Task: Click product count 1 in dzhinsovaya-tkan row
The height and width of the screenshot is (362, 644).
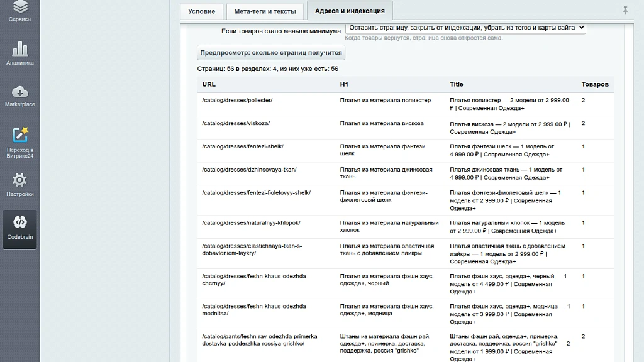Action: 583,170
